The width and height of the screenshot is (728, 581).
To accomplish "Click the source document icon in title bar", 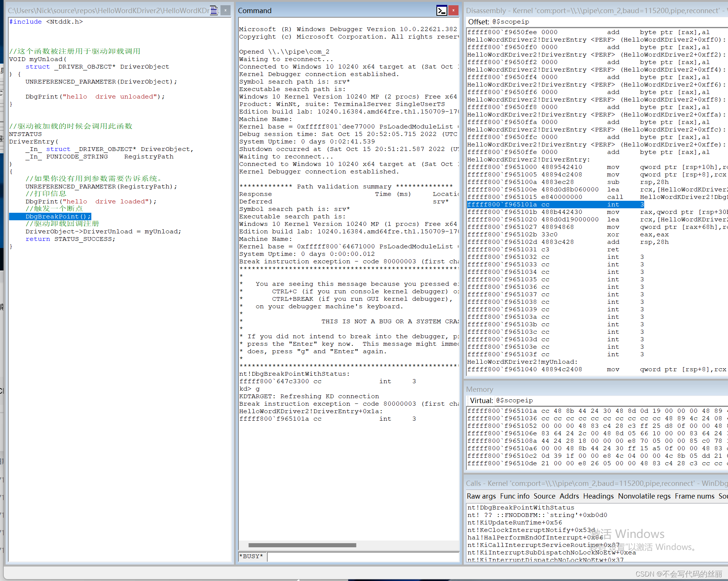I will click(214, 10).
